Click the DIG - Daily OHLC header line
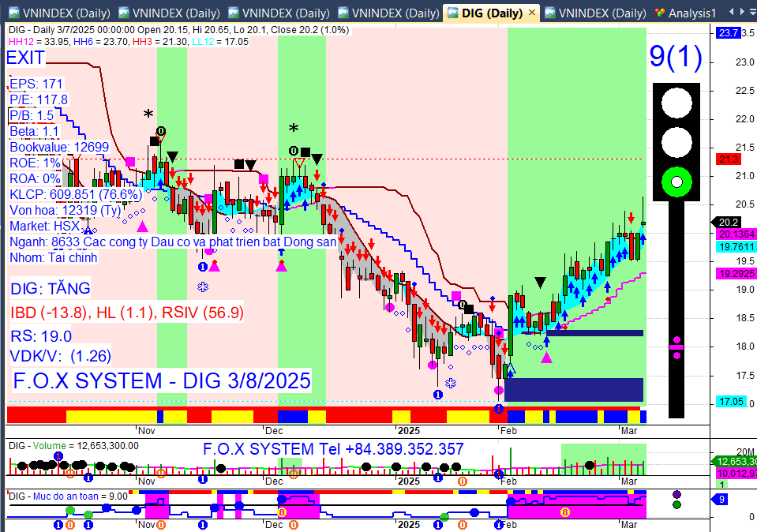 coord(178,30)
